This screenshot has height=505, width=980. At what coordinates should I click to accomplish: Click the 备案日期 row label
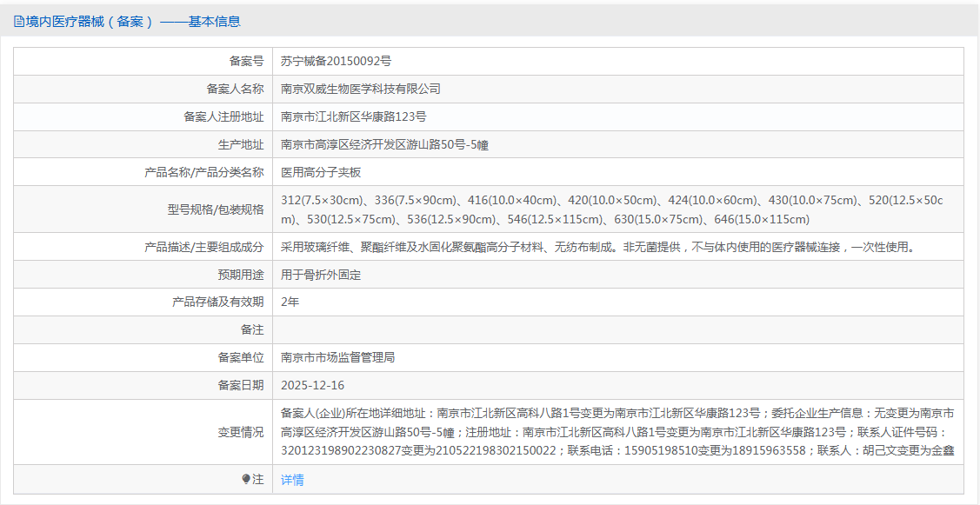pos(241,385)
